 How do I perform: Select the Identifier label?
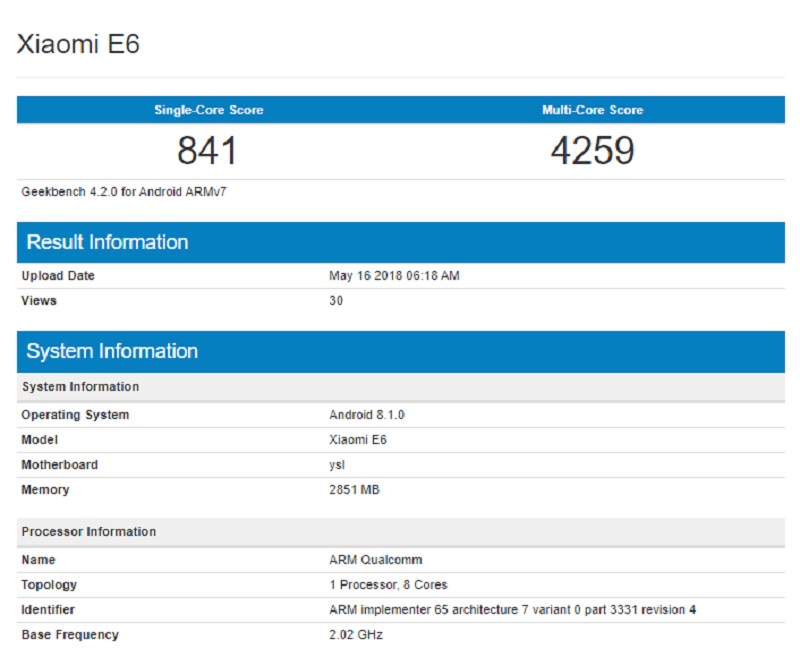[48, 610]
